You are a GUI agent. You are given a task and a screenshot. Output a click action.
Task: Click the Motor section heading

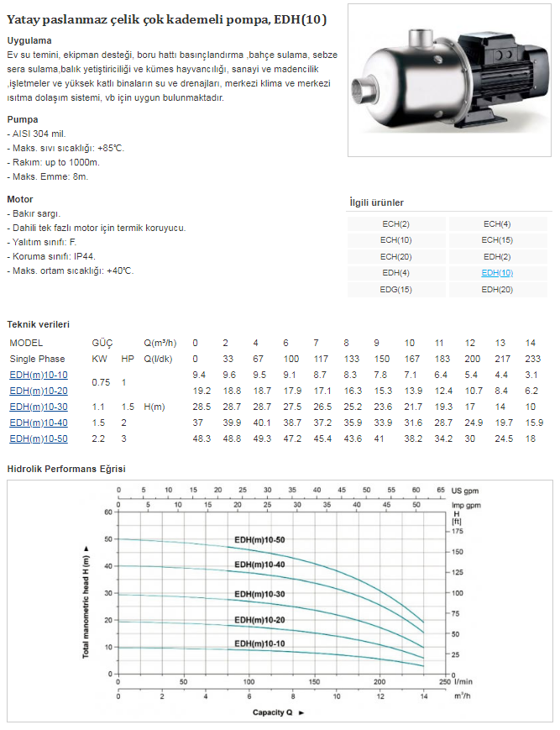[x=20, y=199]
